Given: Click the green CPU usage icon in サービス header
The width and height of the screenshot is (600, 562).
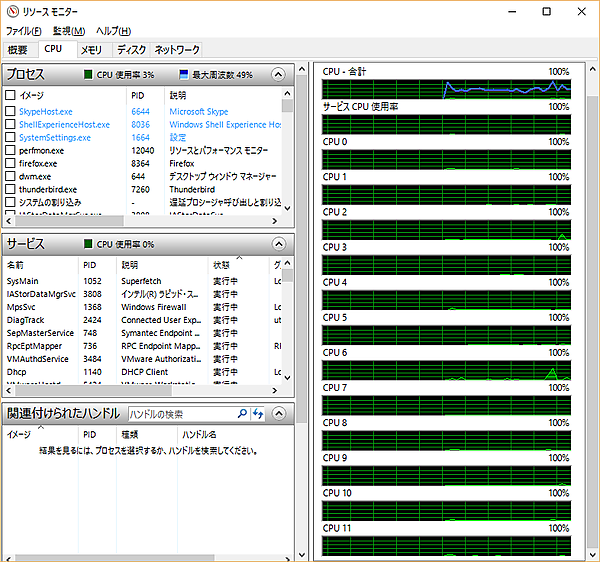Looking at the screenshot, I should point(89,244).
